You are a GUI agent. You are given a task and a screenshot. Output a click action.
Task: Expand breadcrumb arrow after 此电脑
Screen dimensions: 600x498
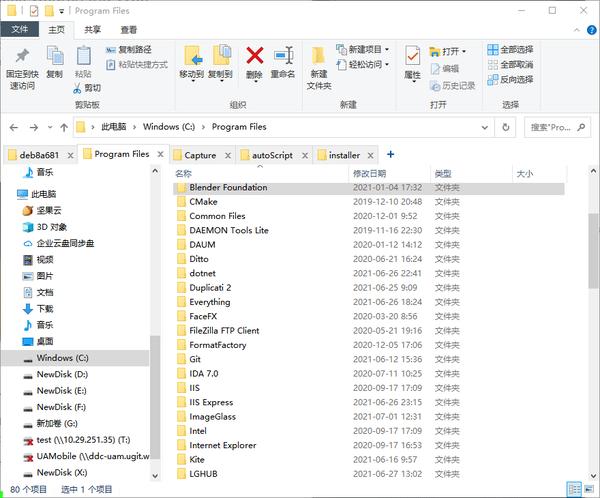click(134, 127)
